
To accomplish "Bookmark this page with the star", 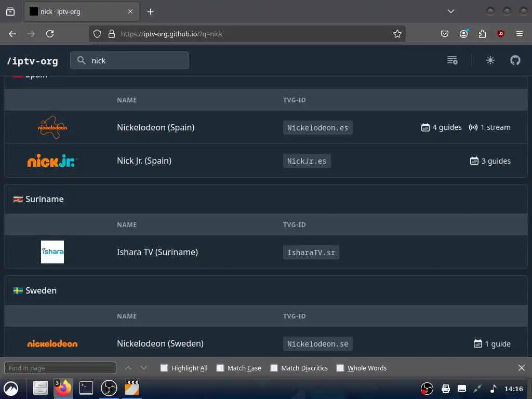I will tap(397, 34).
